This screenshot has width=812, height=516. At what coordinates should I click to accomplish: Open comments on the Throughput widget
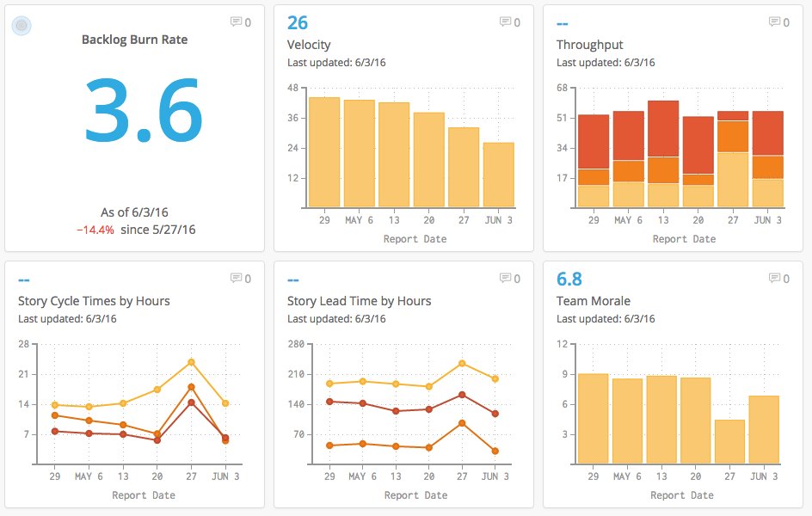coord(773,22)
